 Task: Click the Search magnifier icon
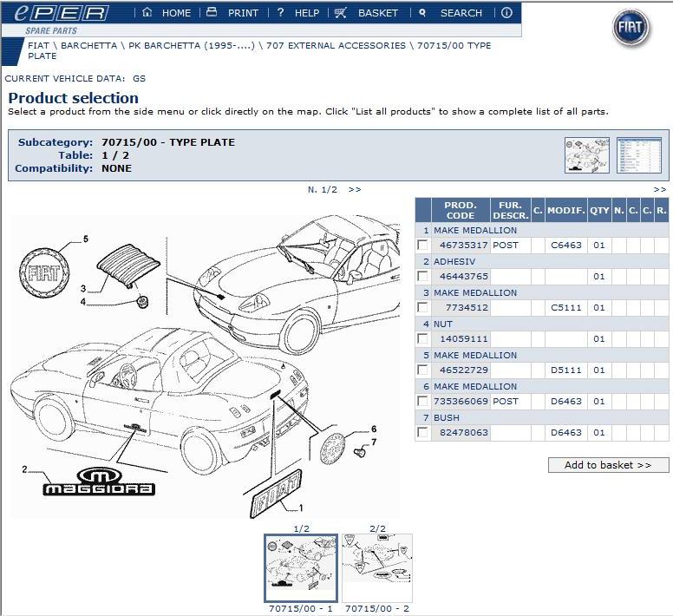pos(422,13)
